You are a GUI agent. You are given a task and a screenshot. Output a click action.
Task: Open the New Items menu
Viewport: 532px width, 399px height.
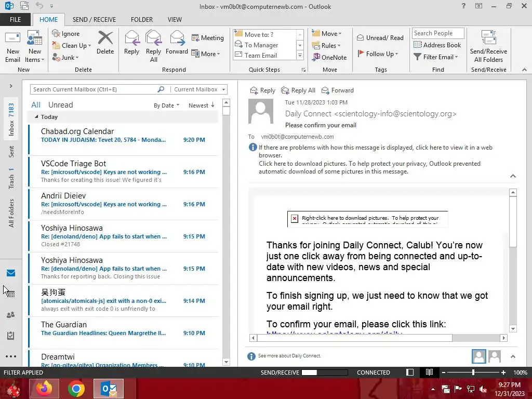tap(35, 46)
